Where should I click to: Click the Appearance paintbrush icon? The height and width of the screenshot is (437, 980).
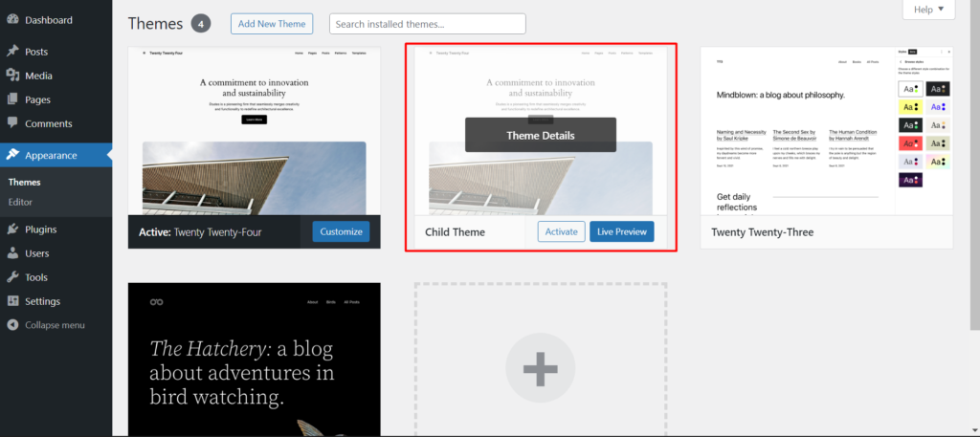pos(12,155)
